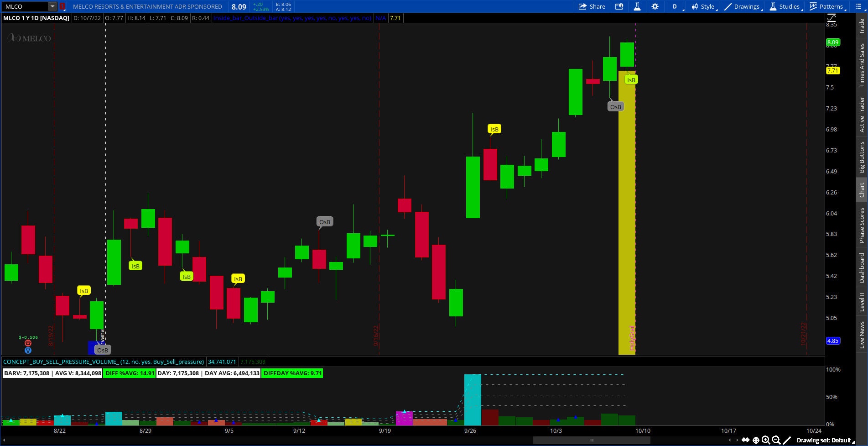Open the D timeframe dropdown
Viewport: 868px width, 446px height.
675,6
